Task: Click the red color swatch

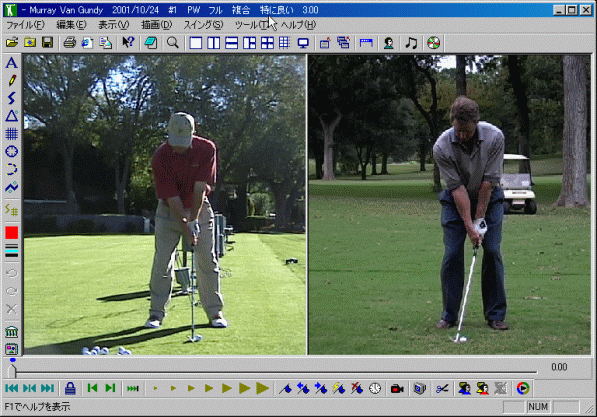Action: [x=11, y=232]
